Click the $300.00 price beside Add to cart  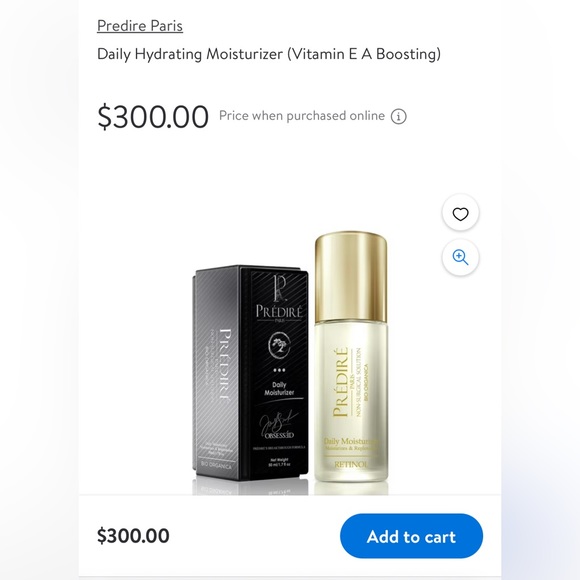point(133,536)
